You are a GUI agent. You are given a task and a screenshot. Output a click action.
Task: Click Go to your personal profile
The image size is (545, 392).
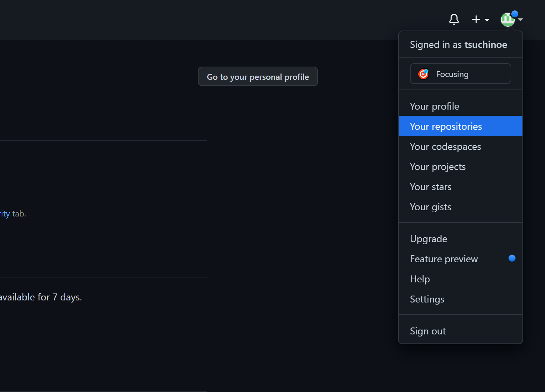(258, 77)
